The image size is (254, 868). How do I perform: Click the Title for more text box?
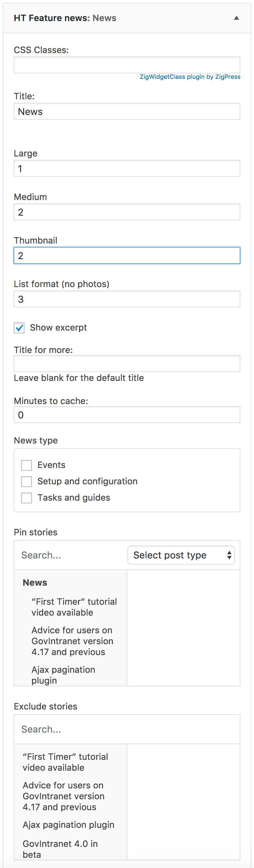[x=127, y=363]
